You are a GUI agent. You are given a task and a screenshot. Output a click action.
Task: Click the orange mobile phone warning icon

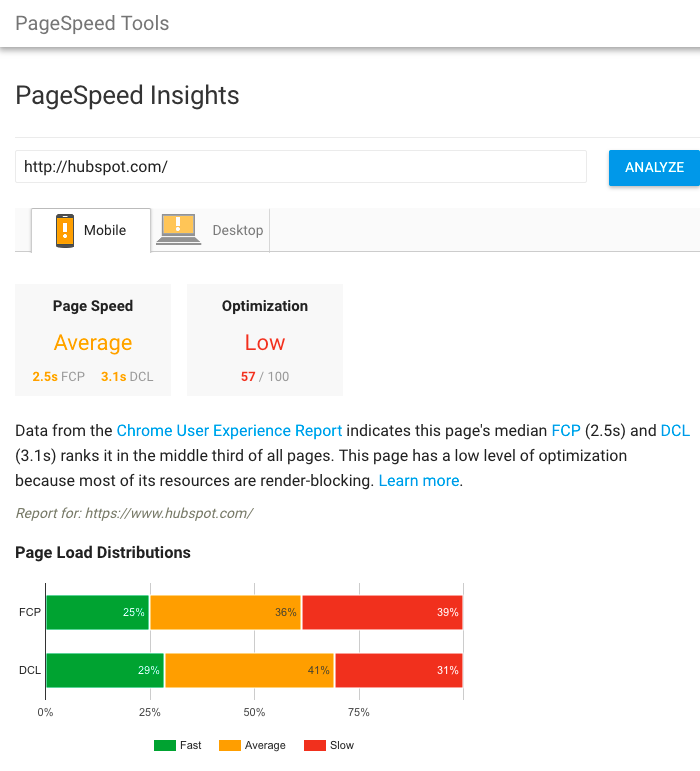coord(65,231)
